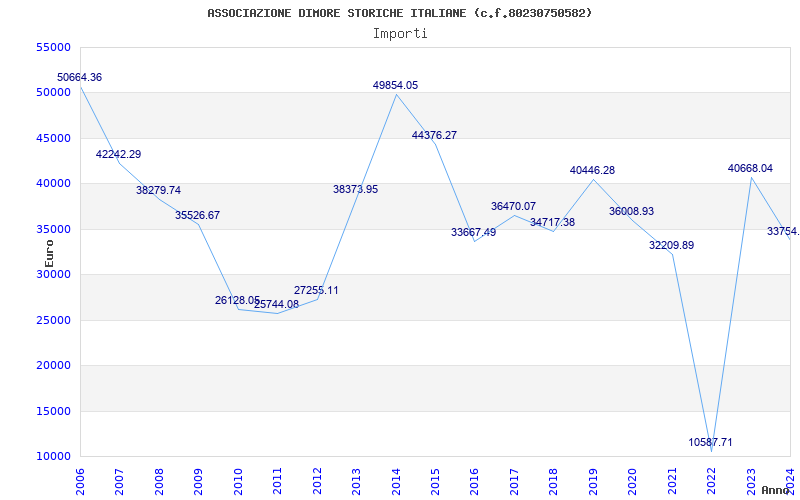Click the 35000 y-axis tick
The image size is (800, 500).
point(53,229)
